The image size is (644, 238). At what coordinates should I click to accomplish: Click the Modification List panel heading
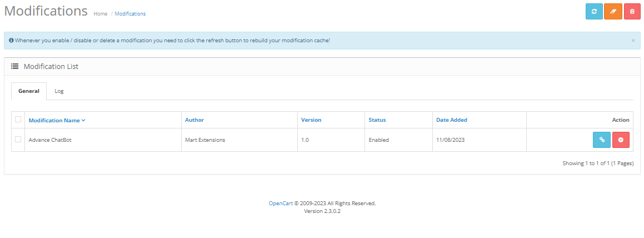pos(51,66)
